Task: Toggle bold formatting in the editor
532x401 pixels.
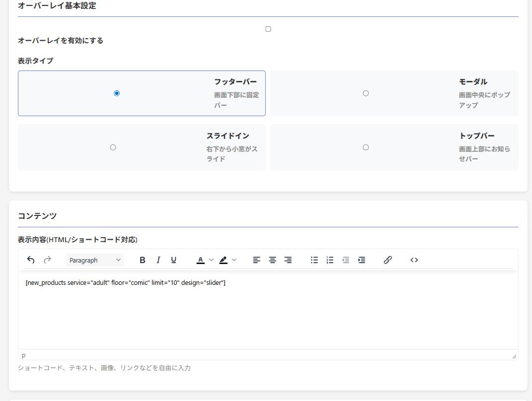Action: tap(143, 260)
